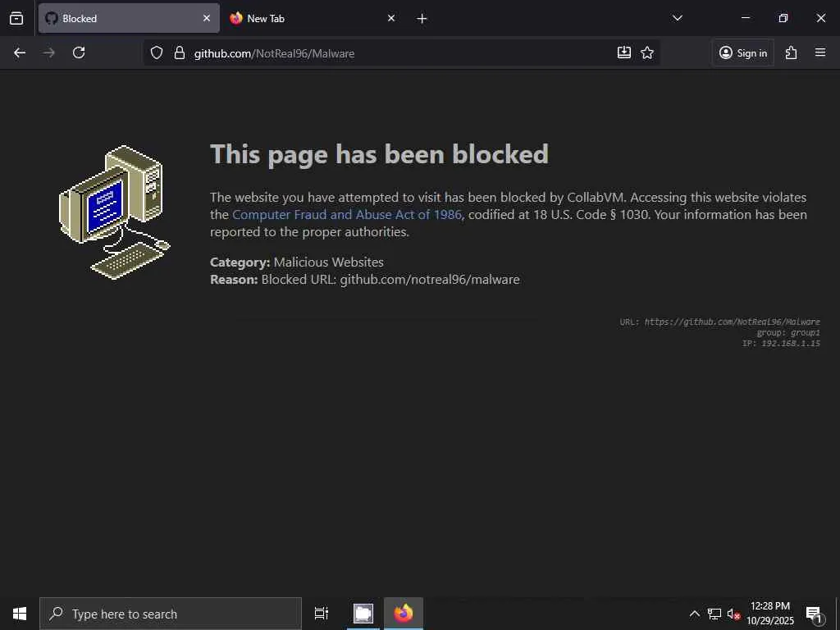The height and width of the screenshot is (630, 840).
Task: Focus the address bar URL field
Action: click(402, 53)
